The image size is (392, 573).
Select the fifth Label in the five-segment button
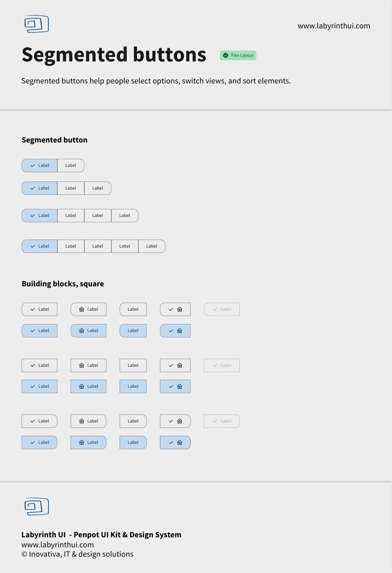click(x=152, y=246)
